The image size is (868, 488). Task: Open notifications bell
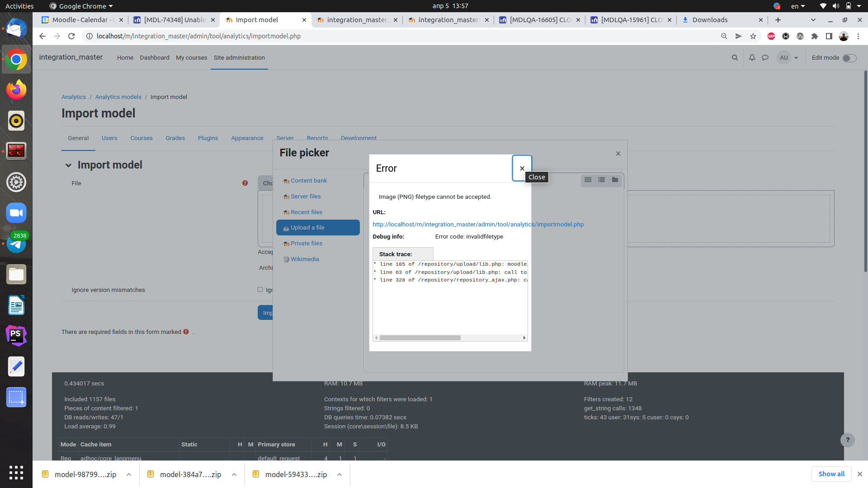point(752,58)
